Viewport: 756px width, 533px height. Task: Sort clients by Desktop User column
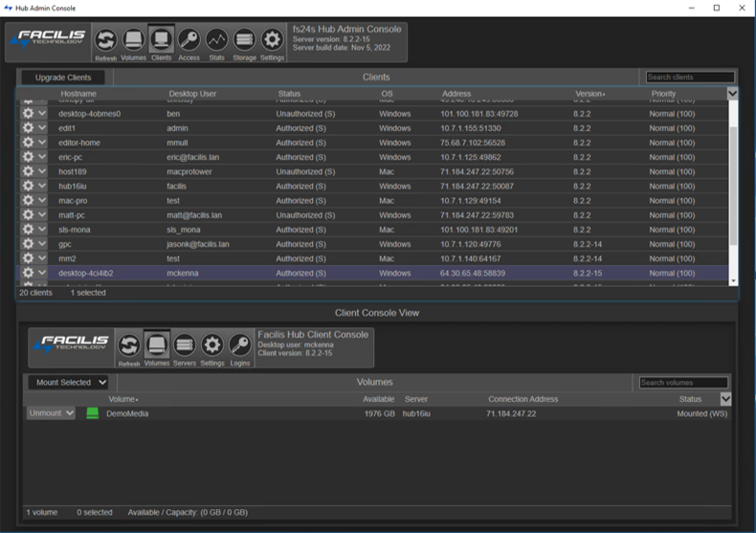192,94
